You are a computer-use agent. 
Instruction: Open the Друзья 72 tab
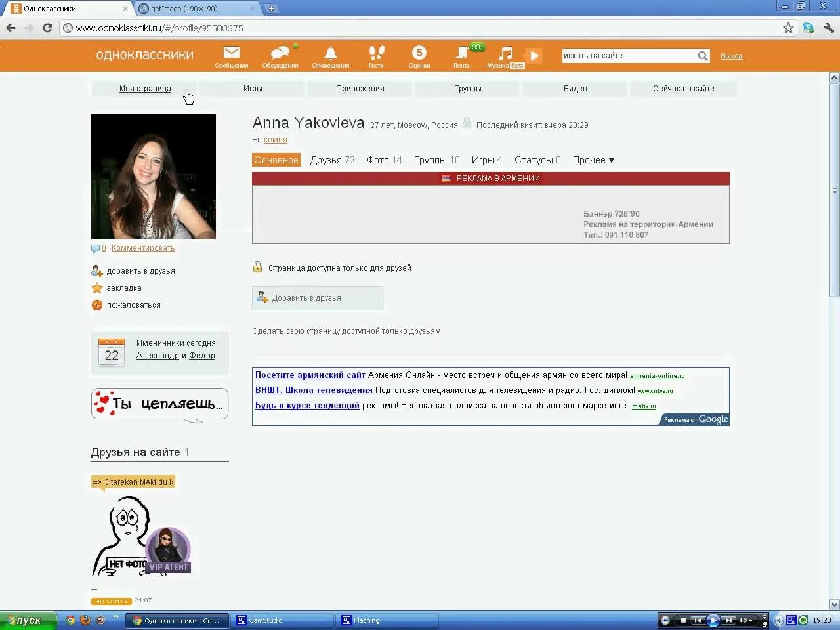333,160
